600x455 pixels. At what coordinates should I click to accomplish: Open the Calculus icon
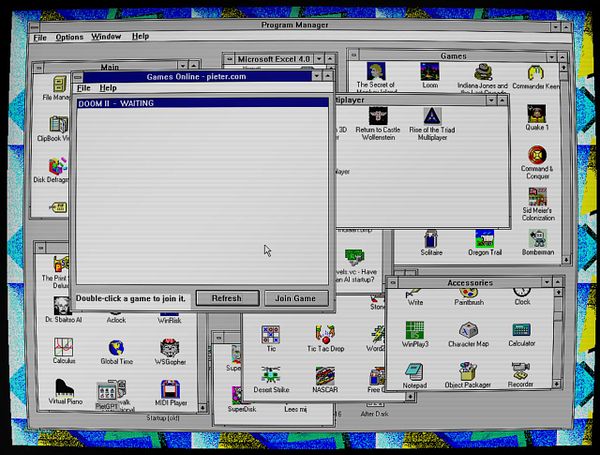(63, 347)
